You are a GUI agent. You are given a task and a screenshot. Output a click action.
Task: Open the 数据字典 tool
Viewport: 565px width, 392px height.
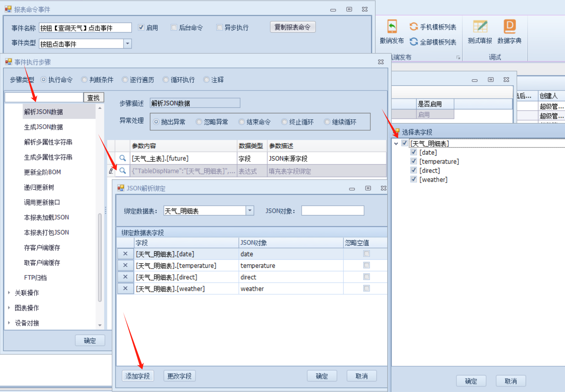(x=509, y=27)
